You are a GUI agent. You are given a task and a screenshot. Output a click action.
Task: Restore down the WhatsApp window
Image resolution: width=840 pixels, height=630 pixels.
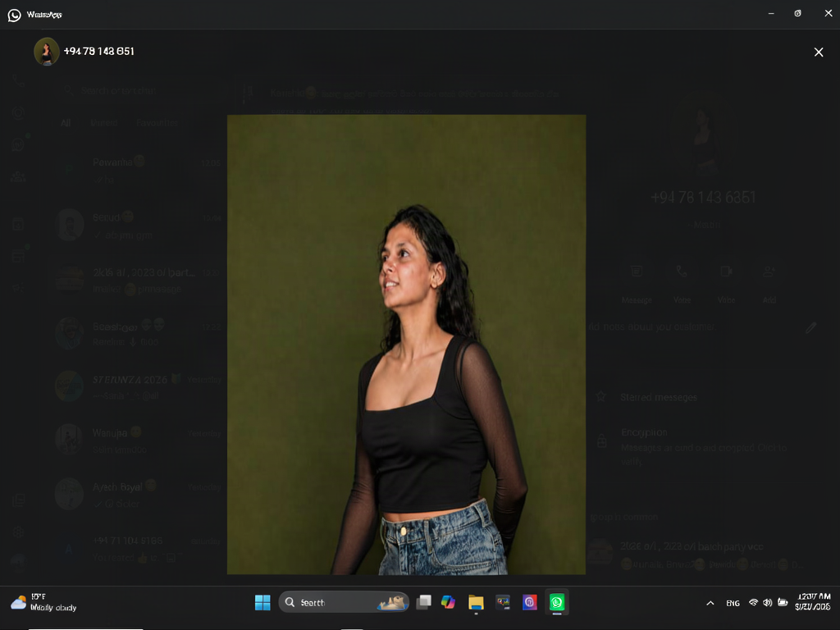pos(797,14)
